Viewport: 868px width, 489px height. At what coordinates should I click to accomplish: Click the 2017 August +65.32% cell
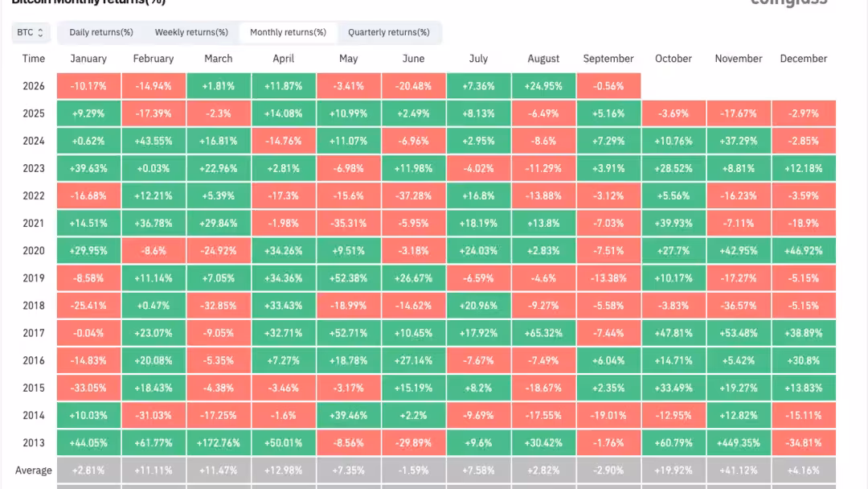click(x=543, y=333)
